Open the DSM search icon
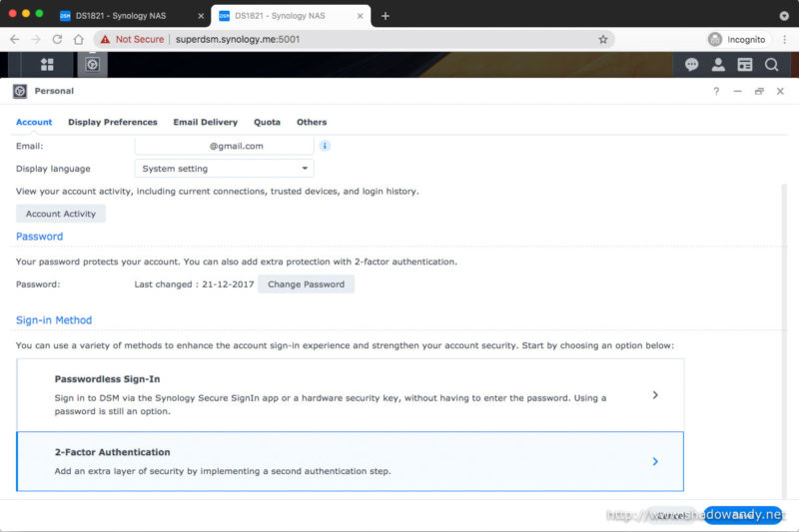This screenshot has width=799, height=532. click(771, 65)
